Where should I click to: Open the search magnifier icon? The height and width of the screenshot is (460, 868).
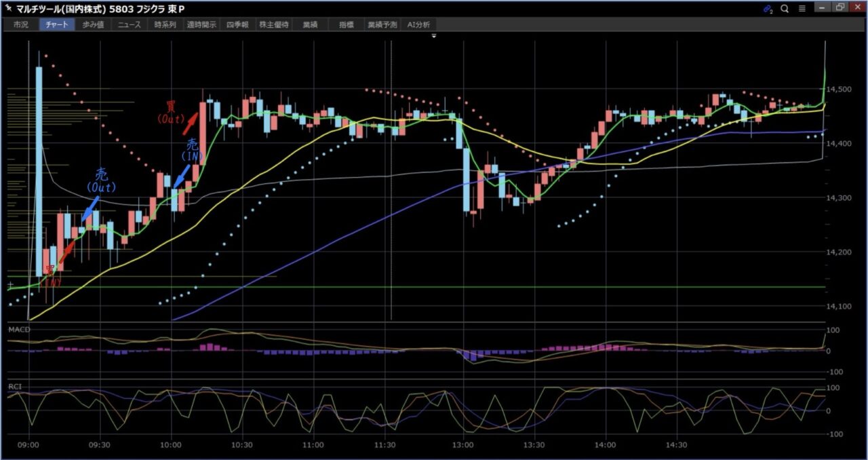pos(785,9)
